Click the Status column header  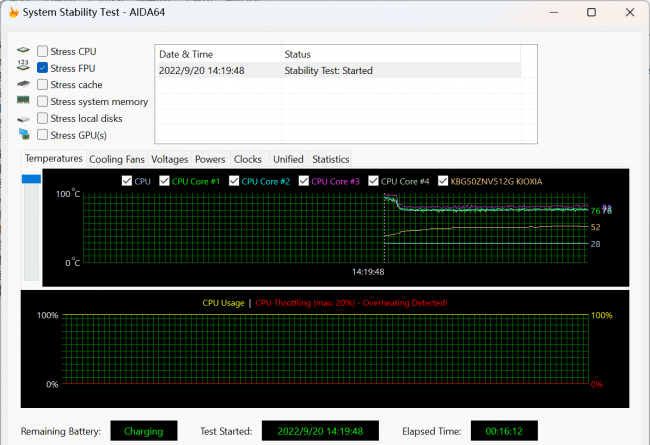point(401,54)
